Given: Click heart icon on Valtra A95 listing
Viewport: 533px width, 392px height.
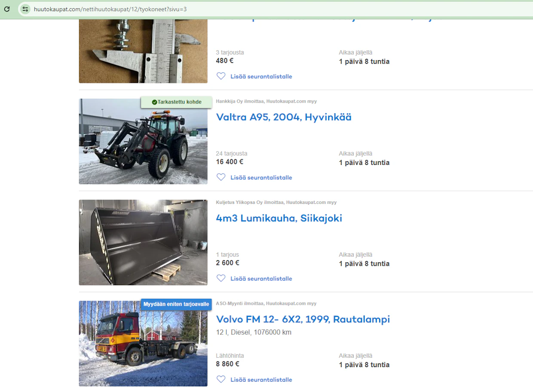Looking at the screenshot, I should point(221,177).
